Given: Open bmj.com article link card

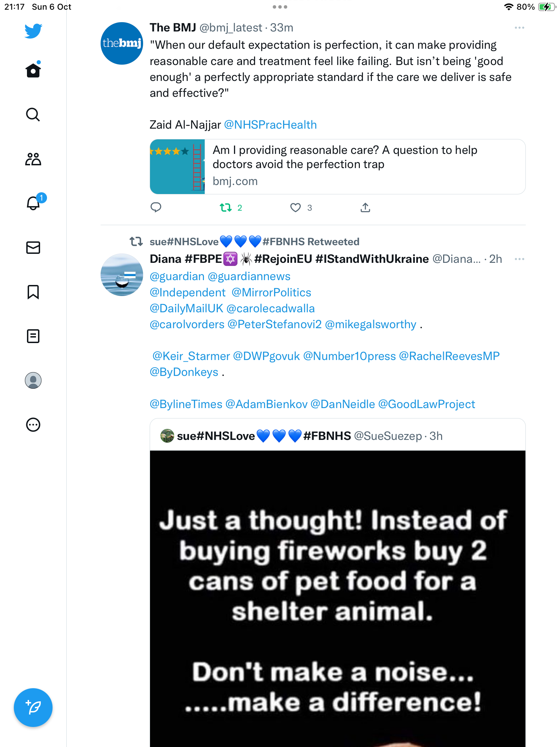Looking at the screenshot, I should (337, 167).
